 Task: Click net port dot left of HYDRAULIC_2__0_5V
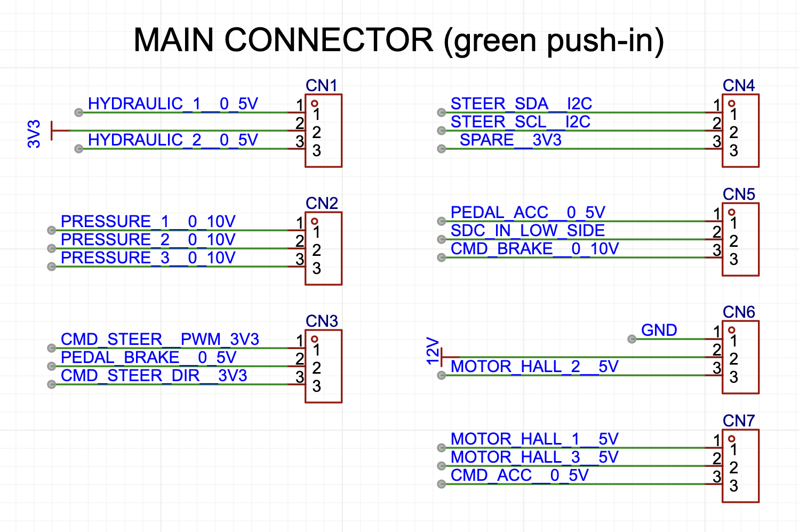click(79, 149)
